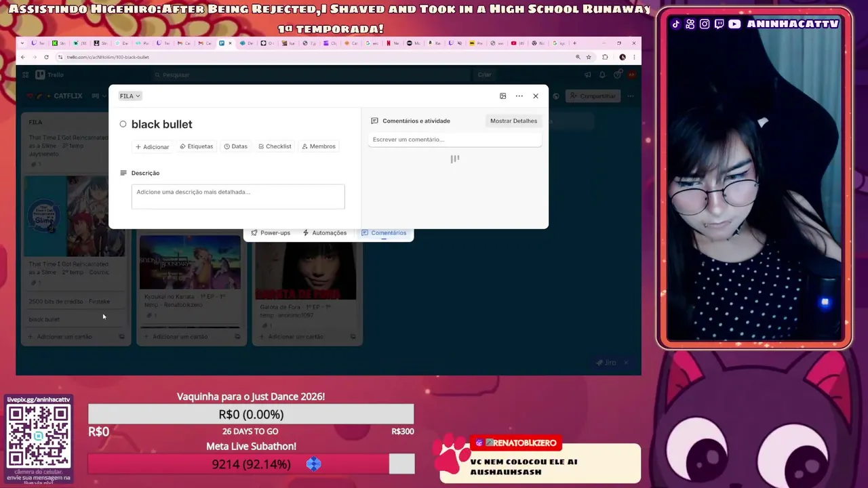
Task: Click Mostrar Detalhes button
Action: pos(513,121)
